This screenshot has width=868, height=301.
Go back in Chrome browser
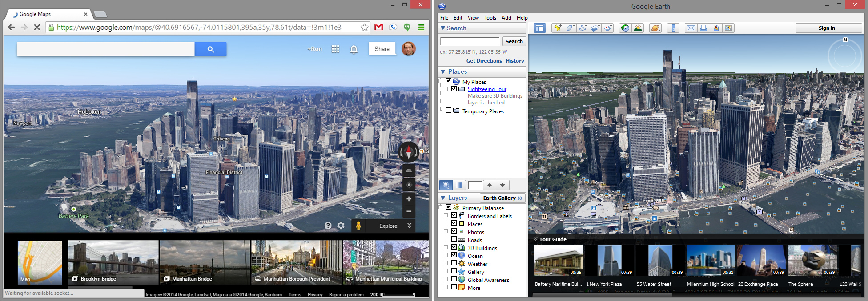pos(11,27)
